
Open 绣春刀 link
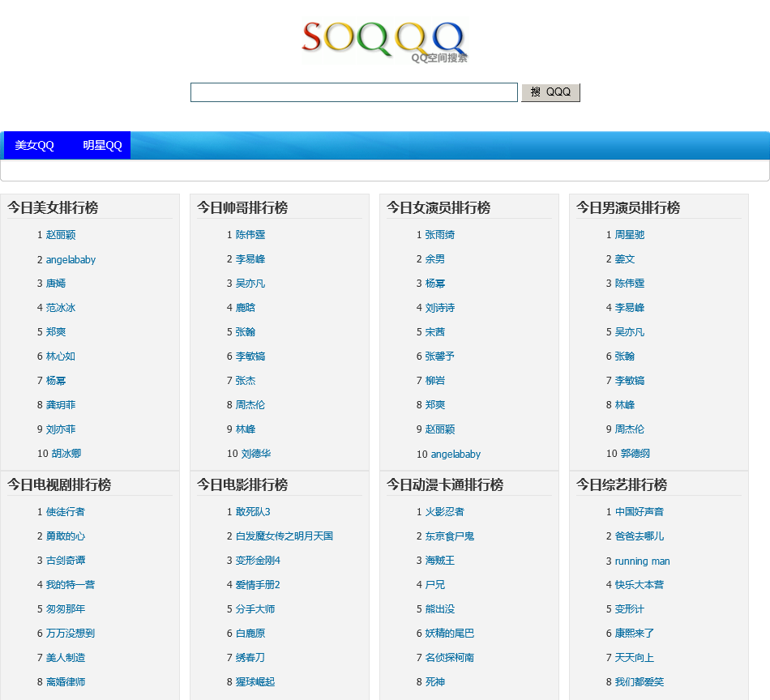(x=250, y=658)
